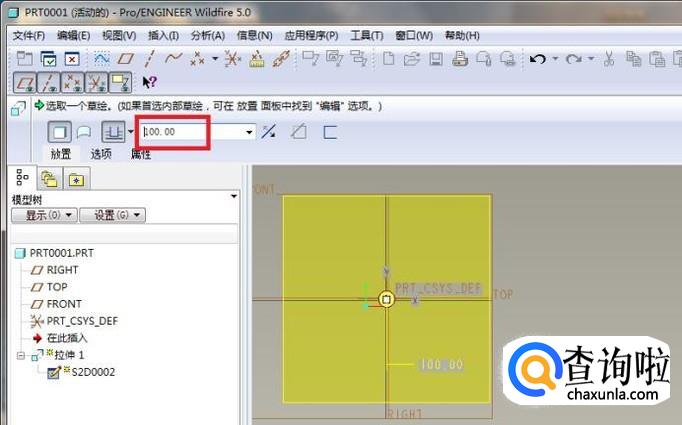Click the cut scissors icon
Image resolution: width=682 pixels, height=425 pixels.
[609, 58]
